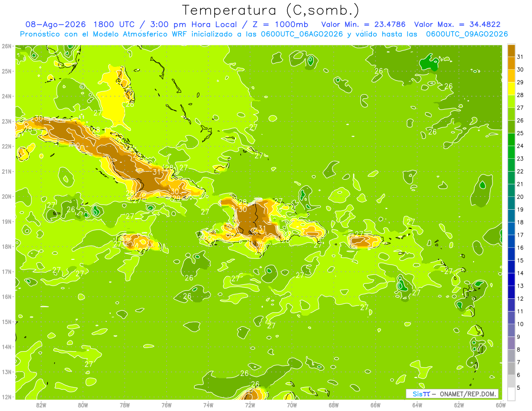Click the value '29' on the color scale
532x411 pixels.
pyautogui.click(x=520, y=82)
